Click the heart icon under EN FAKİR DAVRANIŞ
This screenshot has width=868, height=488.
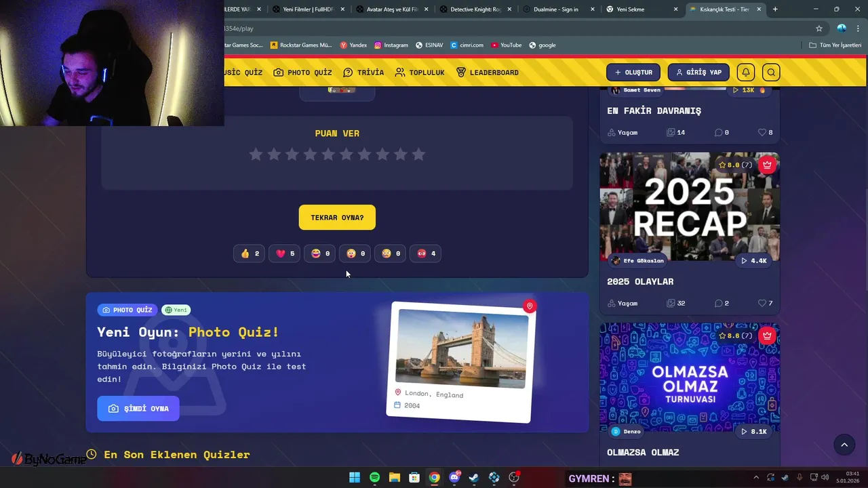(762, 132)
